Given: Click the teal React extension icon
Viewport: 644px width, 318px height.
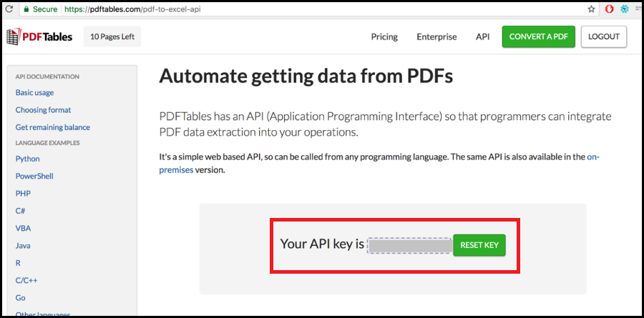Looking at the screenshot, I should [624, 9].
